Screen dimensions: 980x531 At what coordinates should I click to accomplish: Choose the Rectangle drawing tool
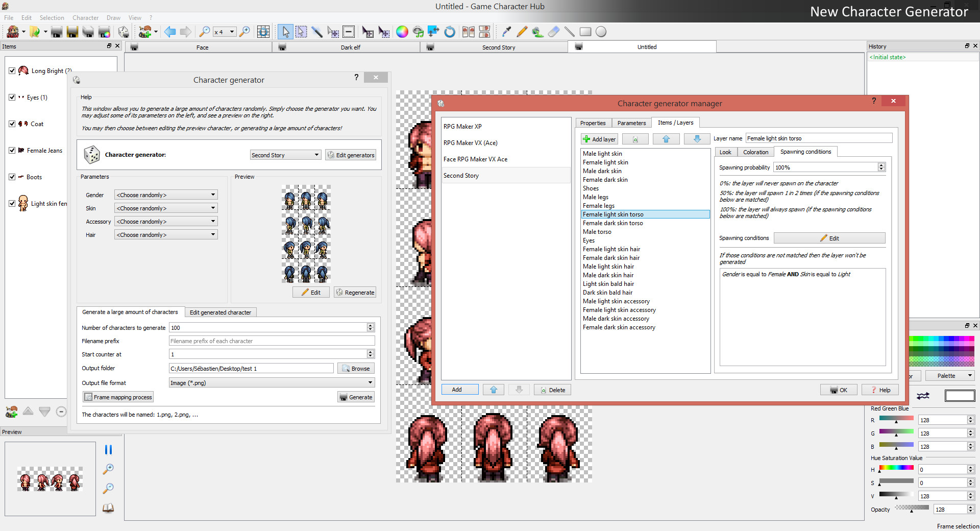[x=585, y=32]
